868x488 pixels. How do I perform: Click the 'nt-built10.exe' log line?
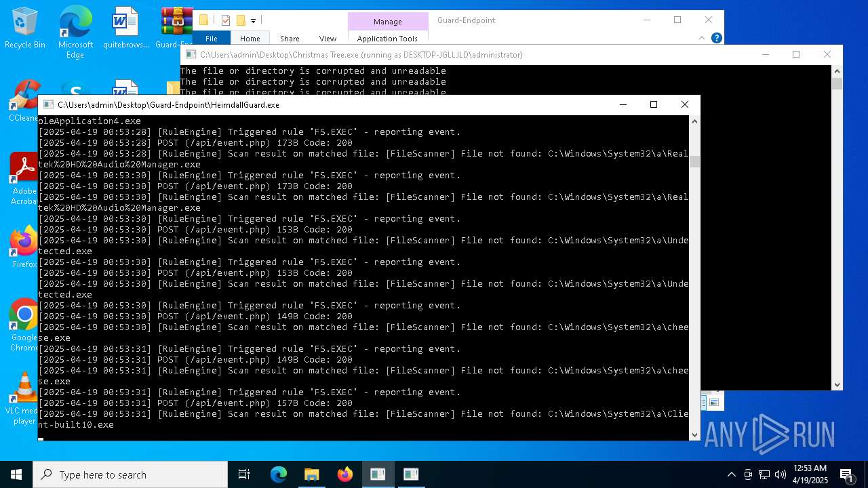(76, 425)
